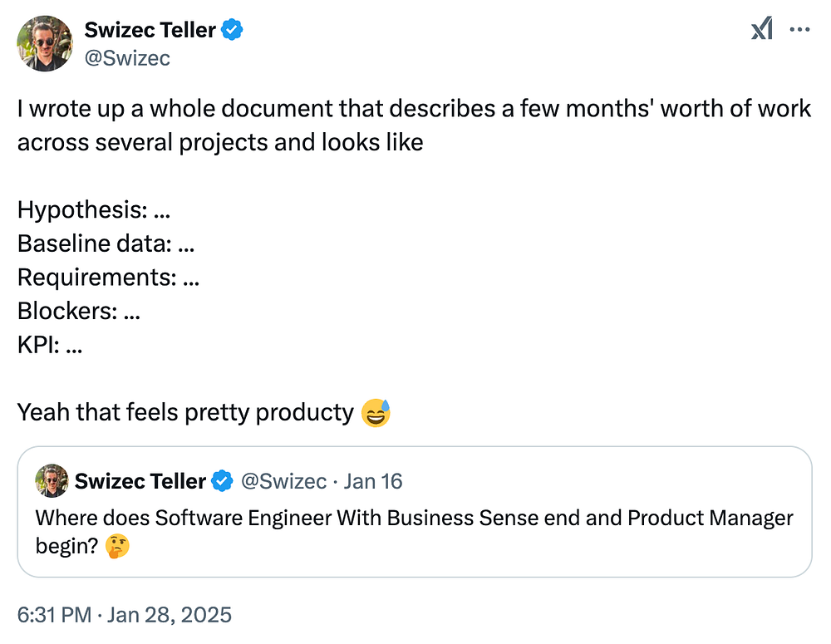The height and width of the screenshot is (644, 831).
Task: Click the "Baseline data: ..." line
Action: click(106, 243)
